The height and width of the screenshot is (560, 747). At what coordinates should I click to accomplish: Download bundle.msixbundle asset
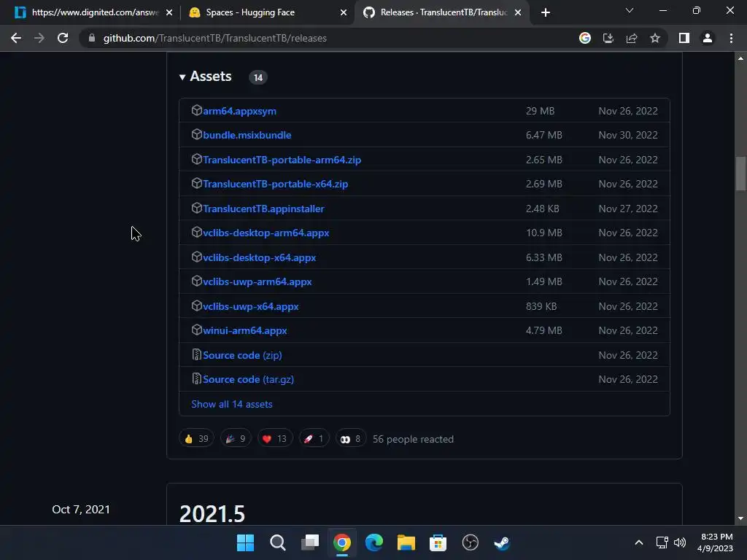coord(247,135)
